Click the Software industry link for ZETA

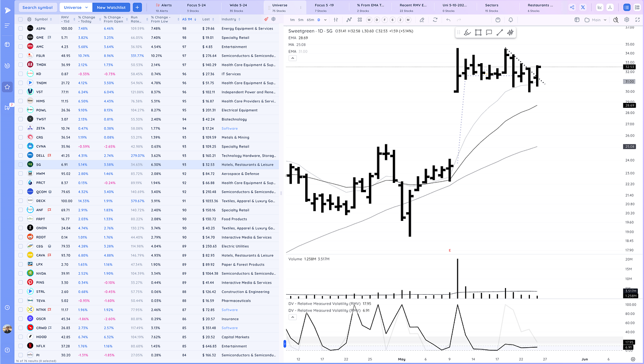click(x=229, y=128)
